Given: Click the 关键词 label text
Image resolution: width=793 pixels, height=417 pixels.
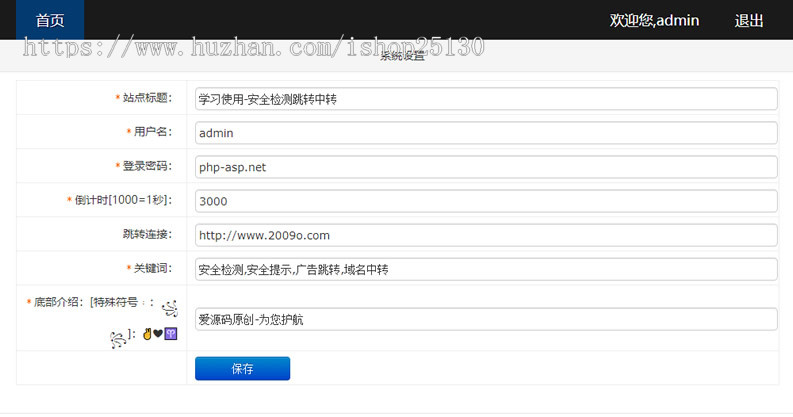Looking at the screenshot, I should click(153, 268).
